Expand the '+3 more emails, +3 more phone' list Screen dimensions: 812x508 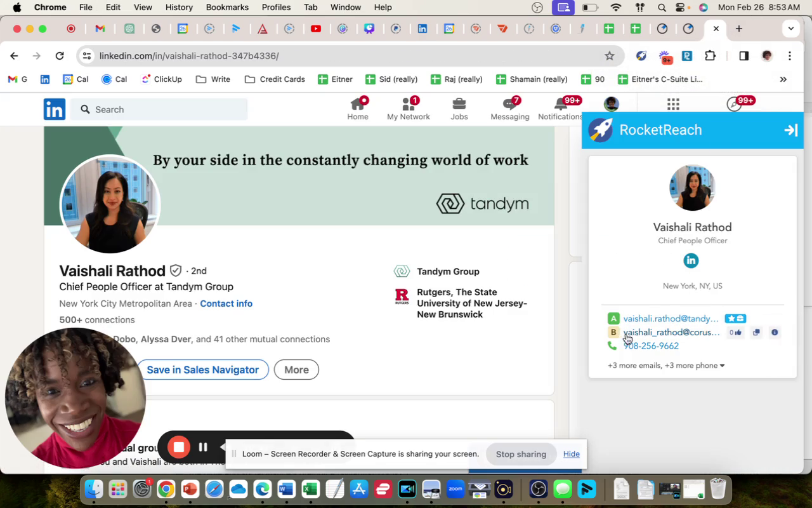tap(666, 366)
